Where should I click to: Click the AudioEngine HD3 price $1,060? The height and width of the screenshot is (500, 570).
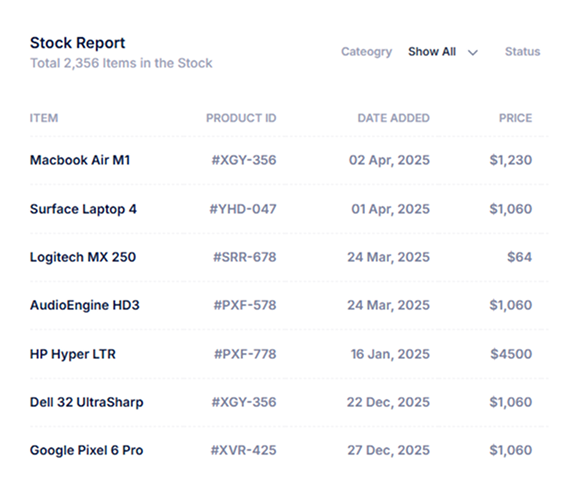(x=511, y=305)
